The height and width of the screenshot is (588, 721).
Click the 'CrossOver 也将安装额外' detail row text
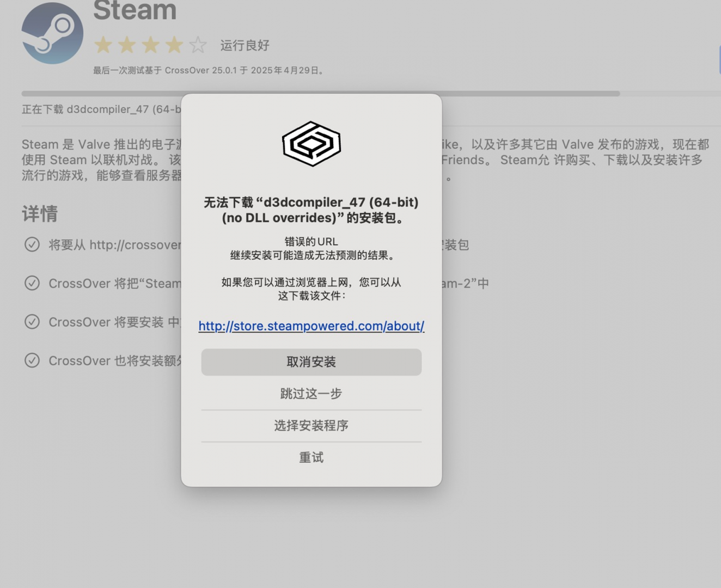pos(115,361)
